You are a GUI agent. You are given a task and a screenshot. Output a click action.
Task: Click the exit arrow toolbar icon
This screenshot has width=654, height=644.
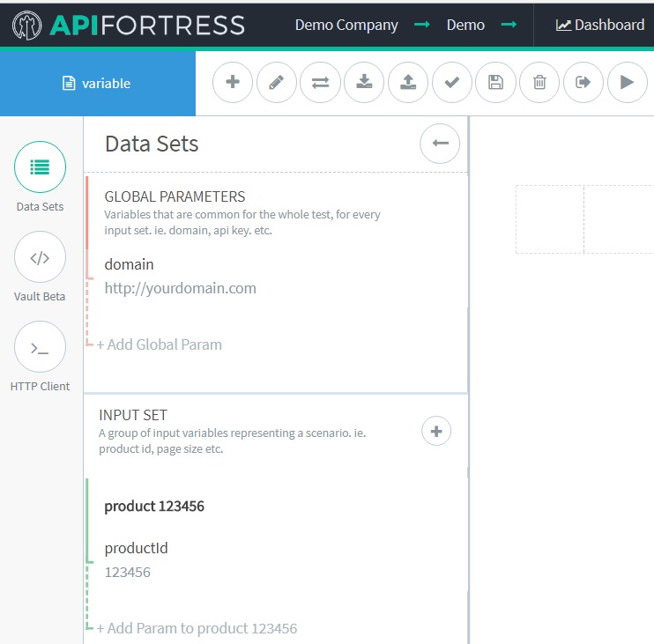(583, 83)
